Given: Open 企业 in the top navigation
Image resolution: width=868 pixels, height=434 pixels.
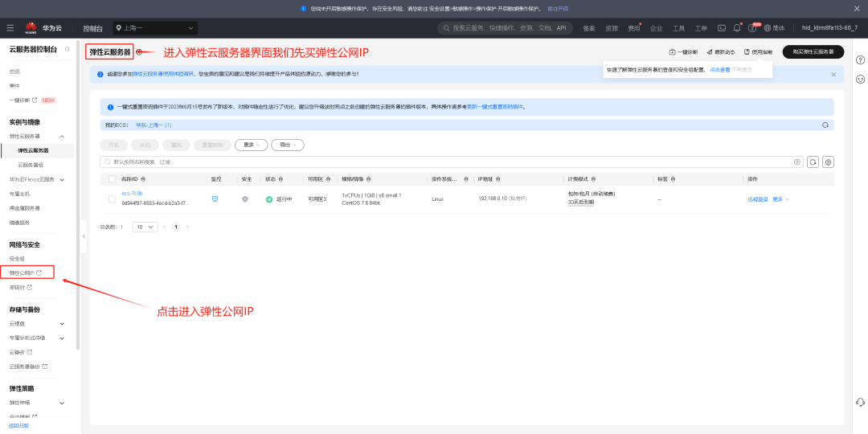Looking at the screenshot, I should pyautogui.click(x=656, y=28).
